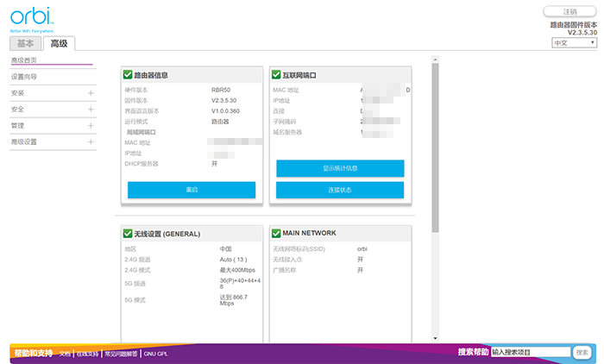Expand the 安装 menu with plus icon
Image resolution: width=604 pixels, height=364 pixels.
click(x=91, y=93)
